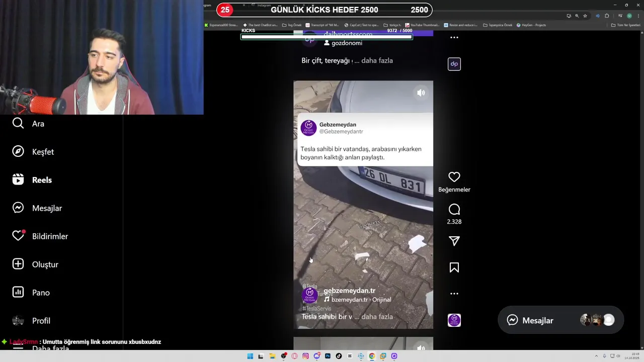
Task: Open Windows Start menu
Action: (250, 356)
